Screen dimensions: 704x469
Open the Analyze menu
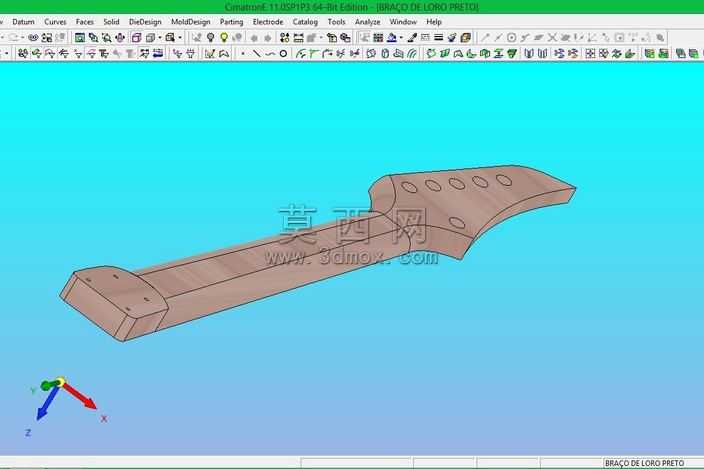[367, 22]
